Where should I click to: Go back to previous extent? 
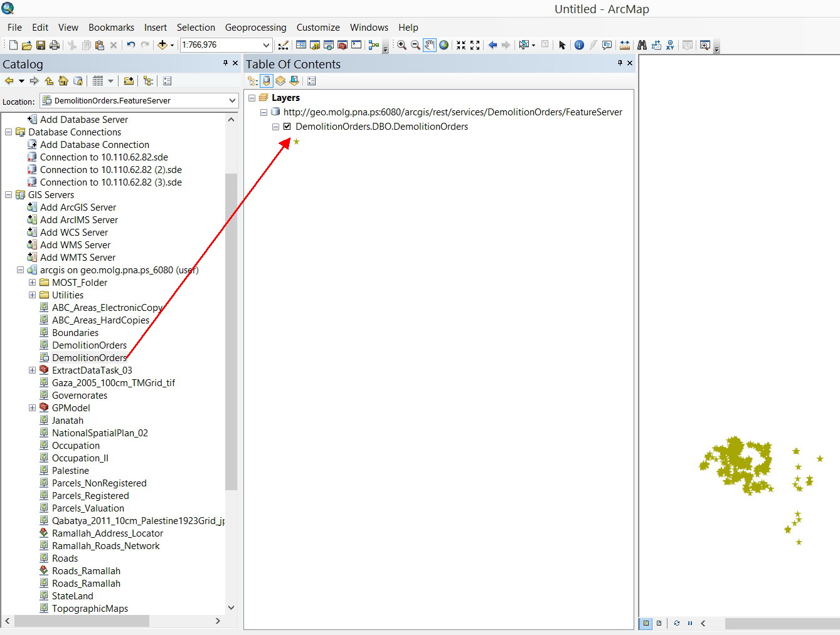(x=492, y=45)
